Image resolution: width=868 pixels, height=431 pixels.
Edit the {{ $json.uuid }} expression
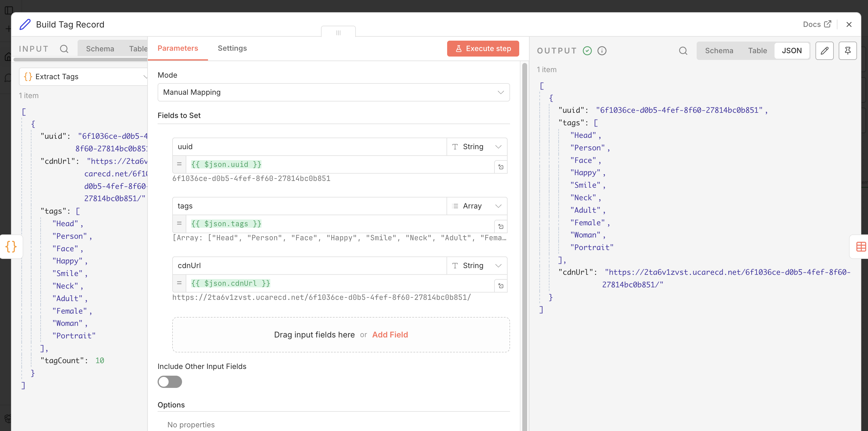340,164
